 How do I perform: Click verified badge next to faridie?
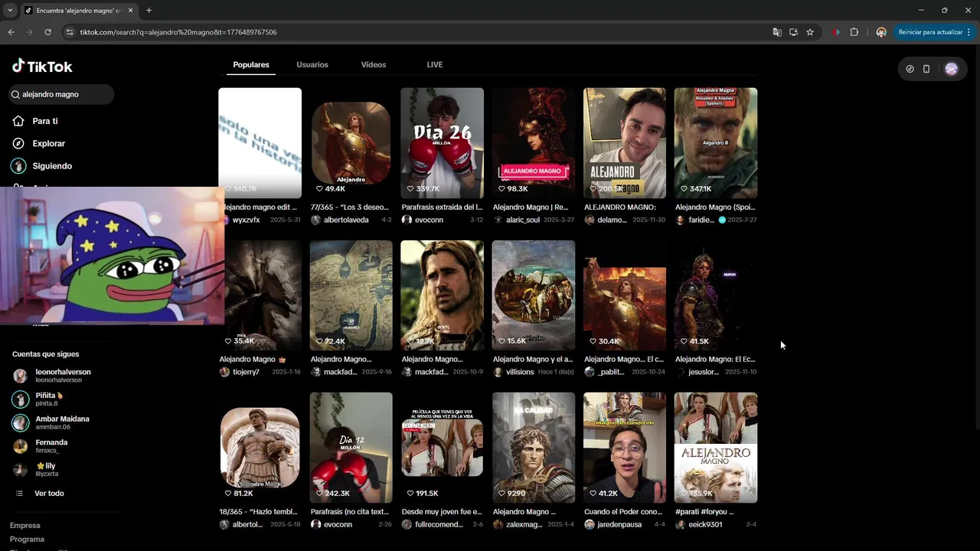(x=722, y=220)
